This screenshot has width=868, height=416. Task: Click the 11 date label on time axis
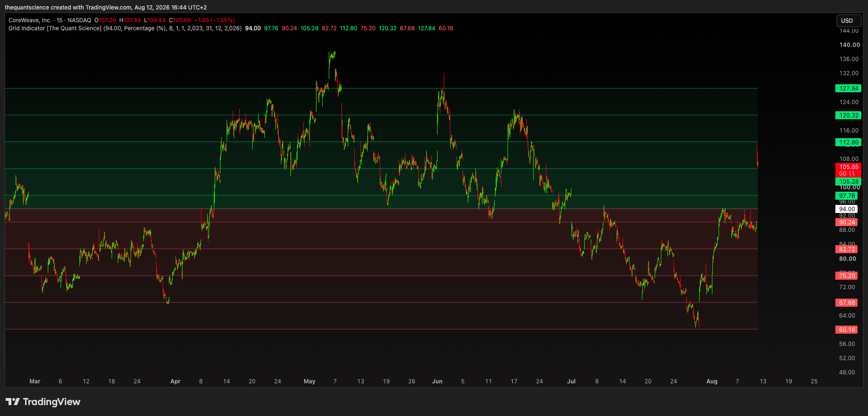point(488,381)
